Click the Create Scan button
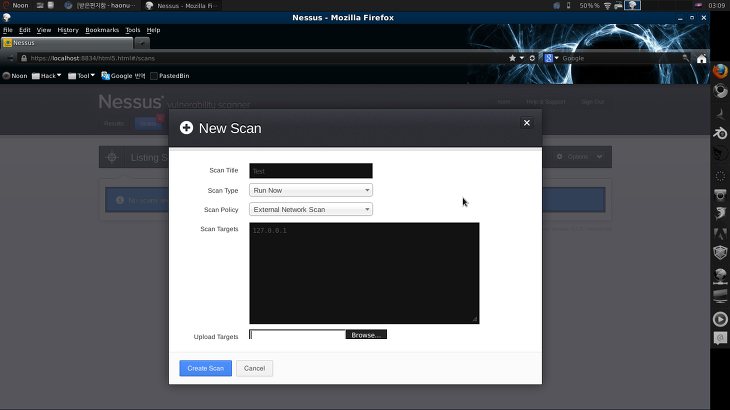 pyautogui.click(x=205, y=368)
